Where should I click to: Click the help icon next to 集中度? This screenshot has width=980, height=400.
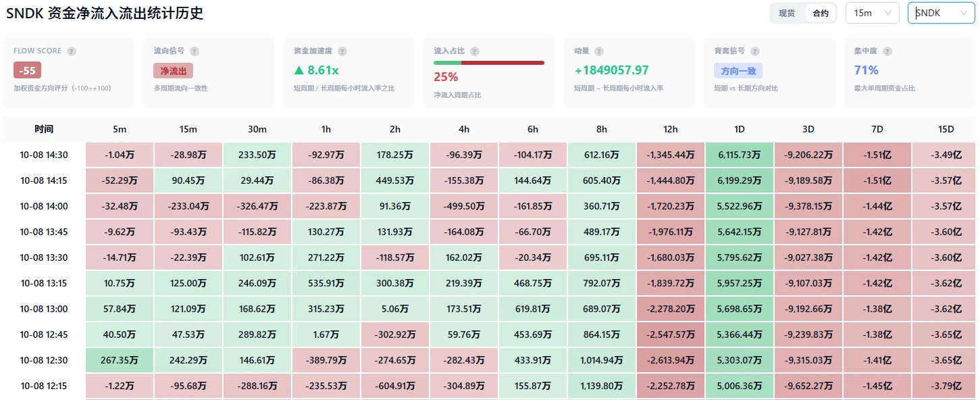[887, 51]
